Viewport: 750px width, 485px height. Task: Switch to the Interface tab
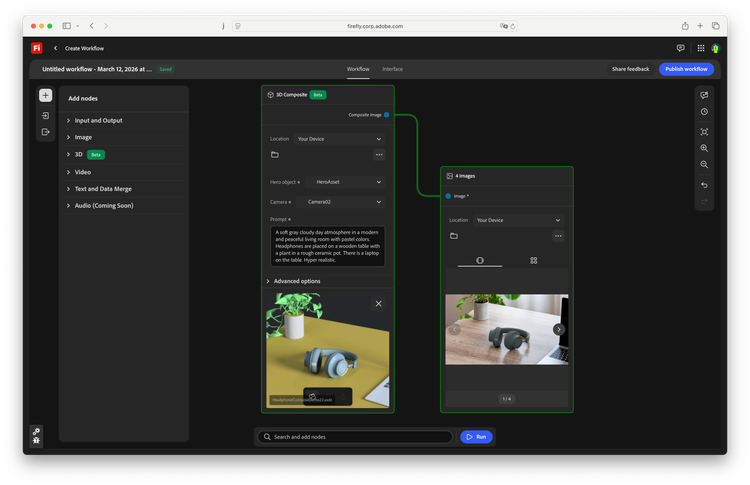point(392,69)
